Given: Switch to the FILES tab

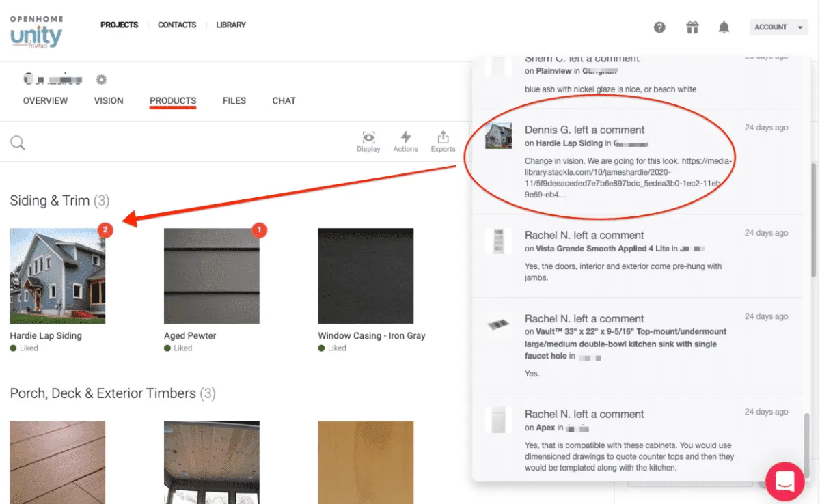Looking at the screenshot, I should (x=234, y=100).
